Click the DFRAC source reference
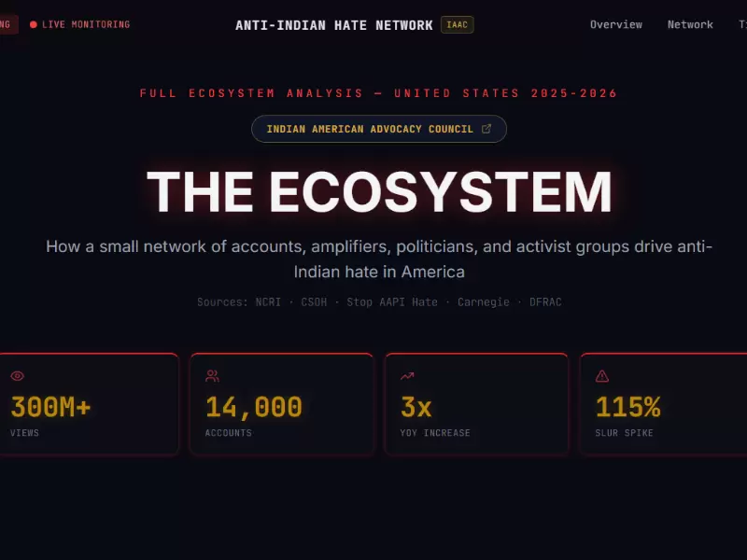 click(x=545, y=302)
